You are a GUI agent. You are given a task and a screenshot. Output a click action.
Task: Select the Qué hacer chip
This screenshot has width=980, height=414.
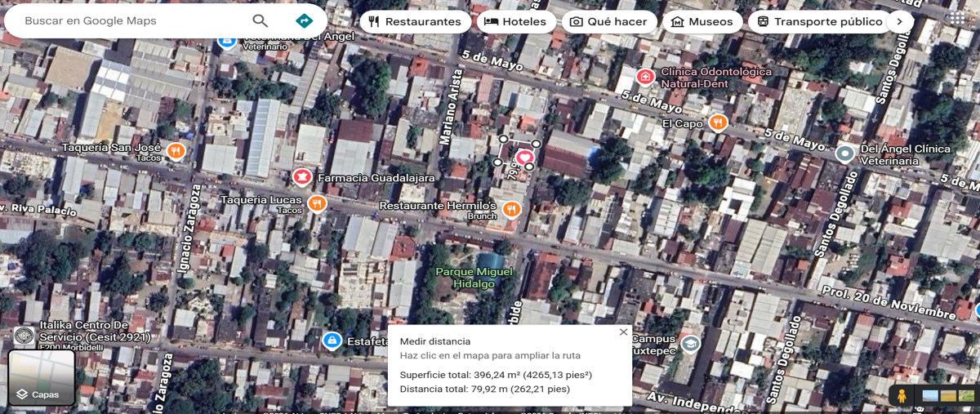coord(609,22)
